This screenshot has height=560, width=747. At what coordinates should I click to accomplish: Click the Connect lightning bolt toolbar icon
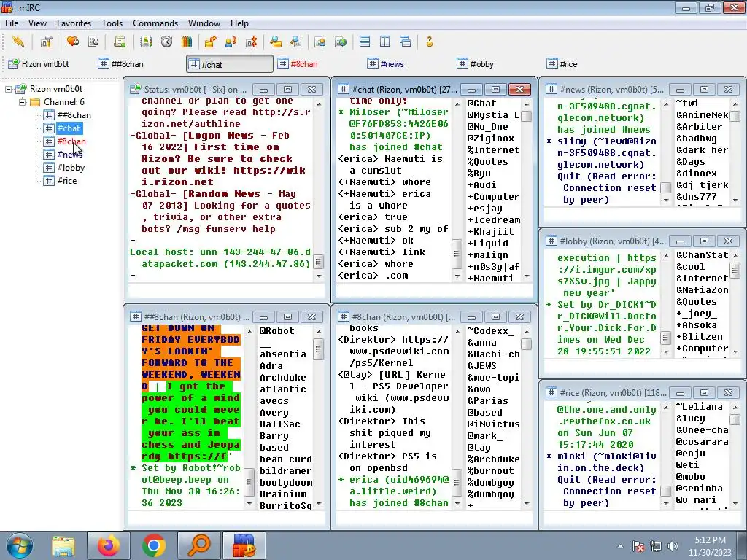point(18,42)
